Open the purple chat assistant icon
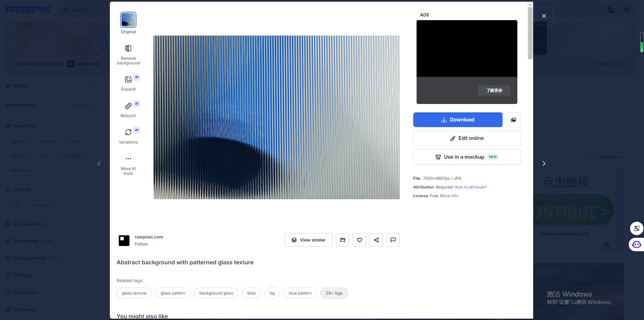 pyautogui.click(x=637, y=245)
